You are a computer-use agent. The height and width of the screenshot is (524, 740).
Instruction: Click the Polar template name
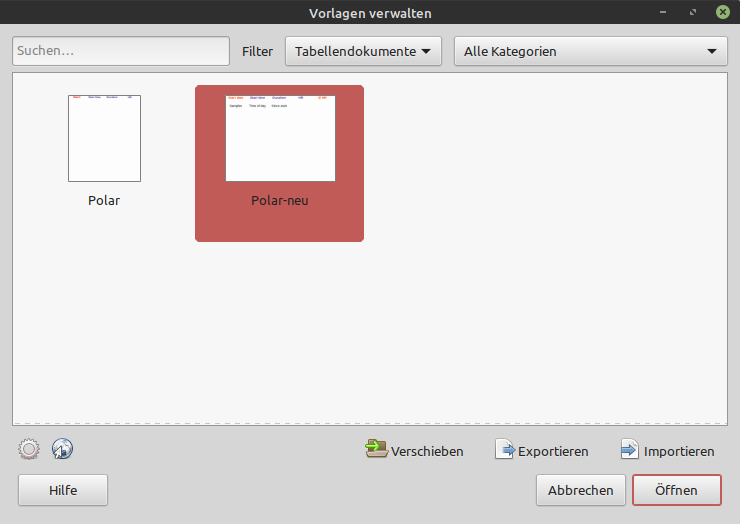(104, 201)
